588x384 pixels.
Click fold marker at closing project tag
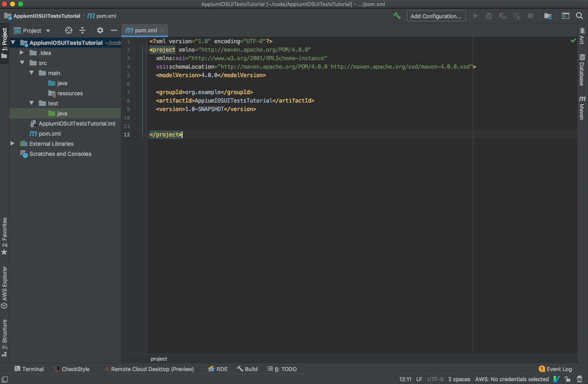[147, 134]
